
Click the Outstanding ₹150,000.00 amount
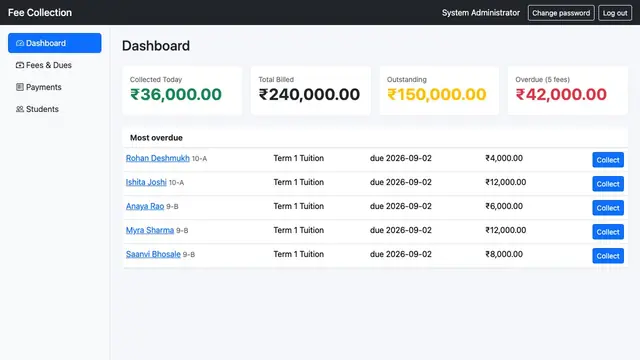[437, 94]
